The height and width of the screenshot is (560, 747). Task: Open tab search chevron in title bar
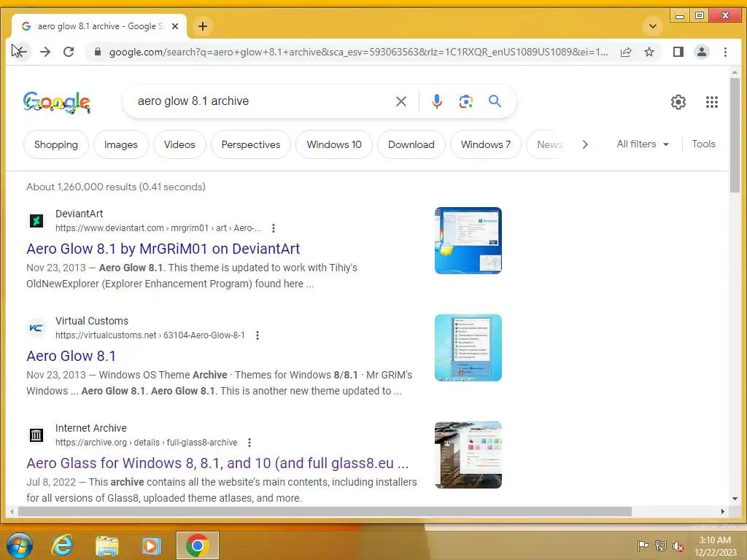coord(653,26)
